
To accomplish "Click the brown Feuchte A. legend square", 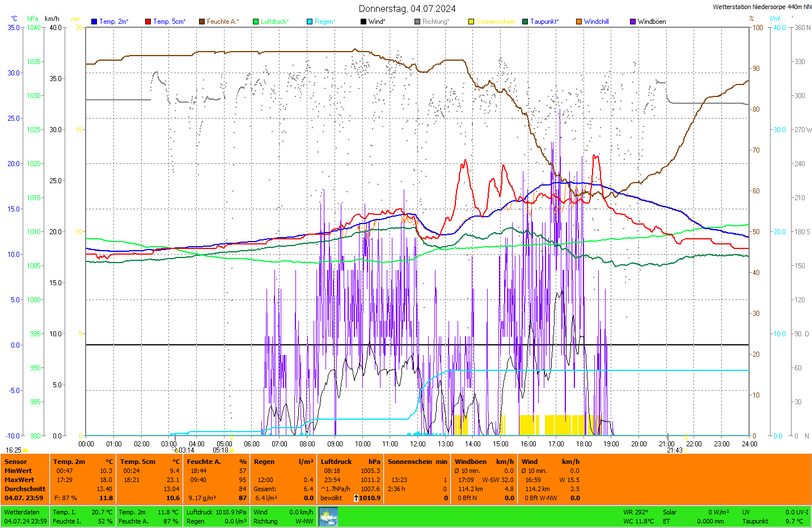I will 202,22.
